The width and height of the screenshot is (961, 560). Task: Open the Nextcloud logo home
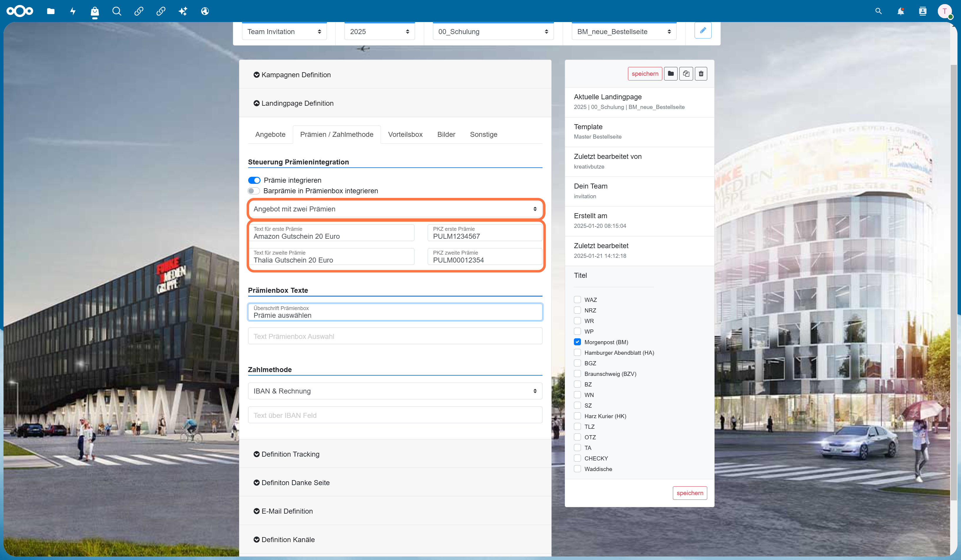pyautogui.click(x=20, y=11)
